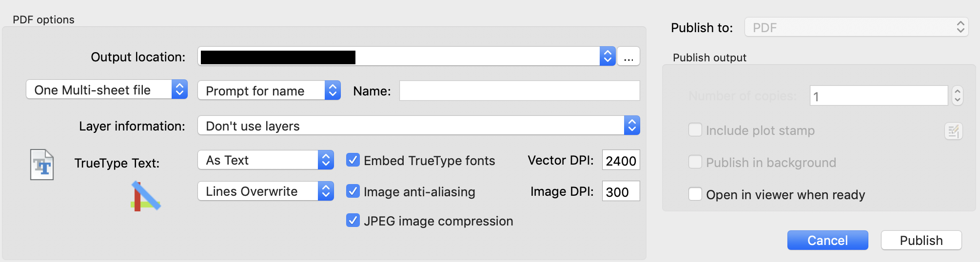Toggle Image anti-aliasing checkbox
980x262 pixels.
353,191
